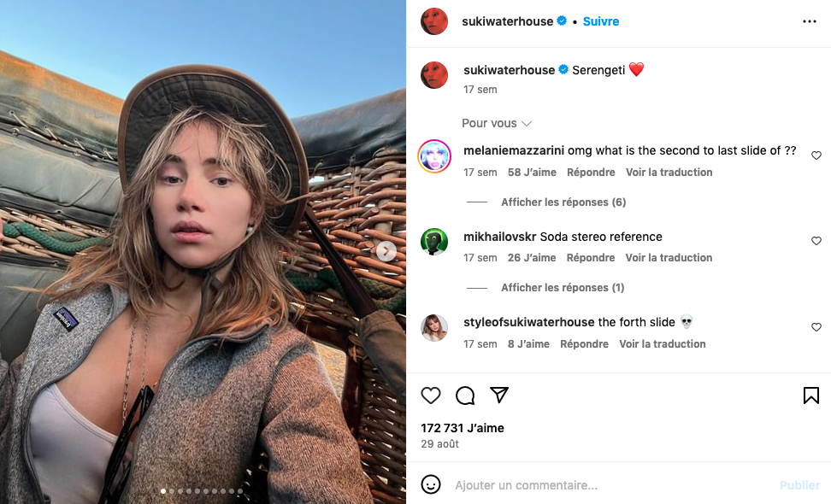Open the three-dot more options menu
The image size is (831, 504).
click(x=810, y=21)
